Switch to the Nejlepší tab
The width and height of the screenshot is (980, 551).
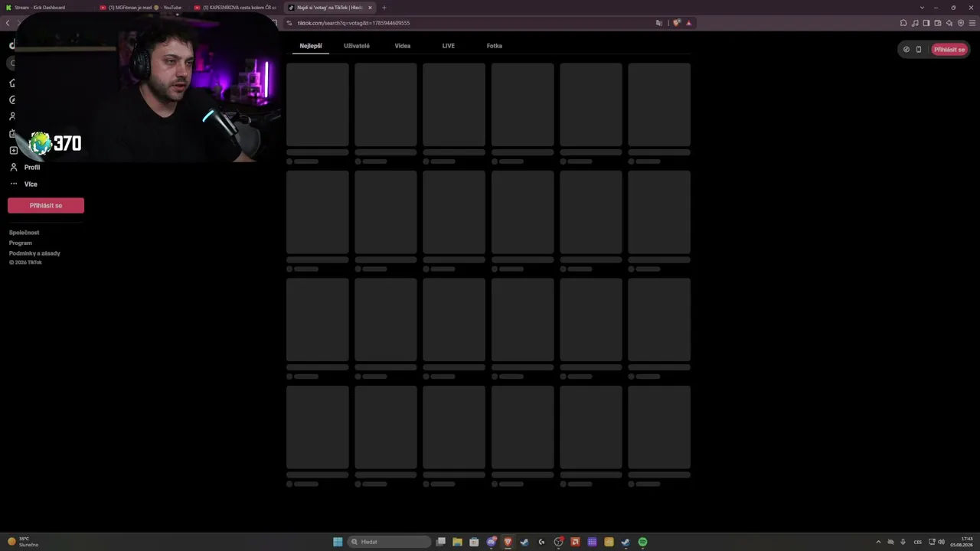point(311,46)
